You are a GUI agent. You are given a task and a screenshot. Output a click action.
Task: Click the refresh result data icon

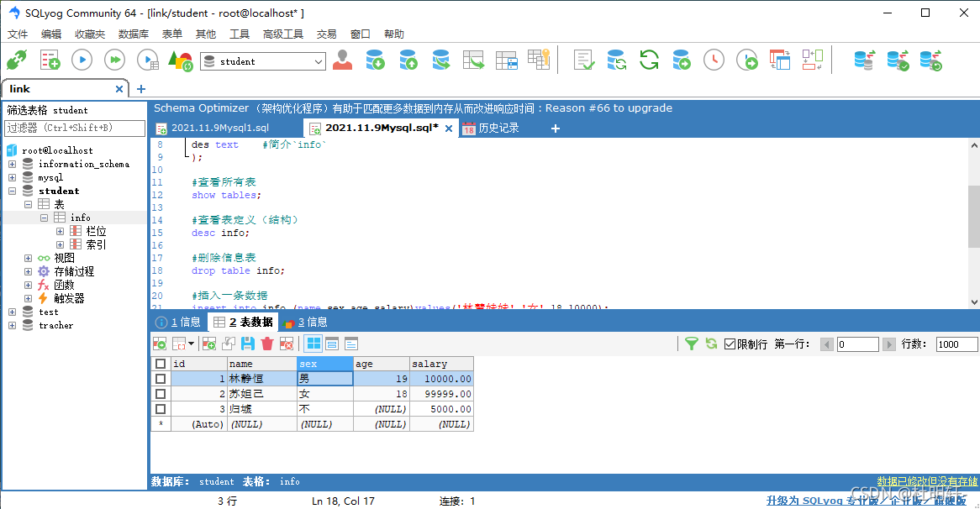[711, 344]
